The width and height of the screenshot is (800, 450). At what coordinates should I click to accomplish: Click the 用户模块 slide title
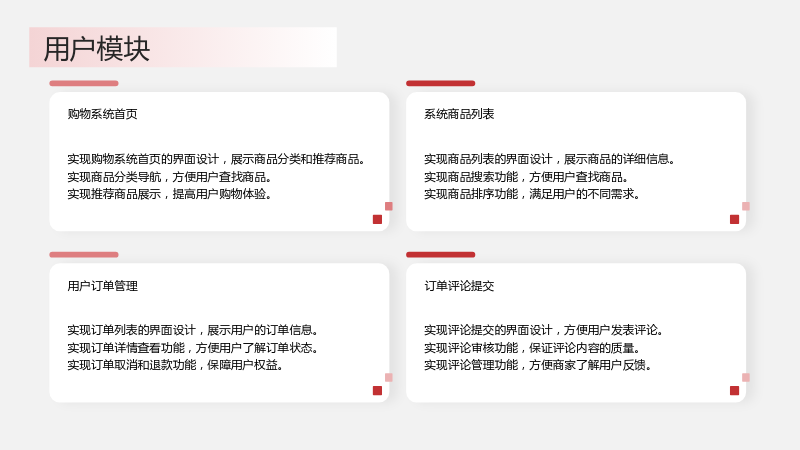pyautogui.click(x=97, y=49)
